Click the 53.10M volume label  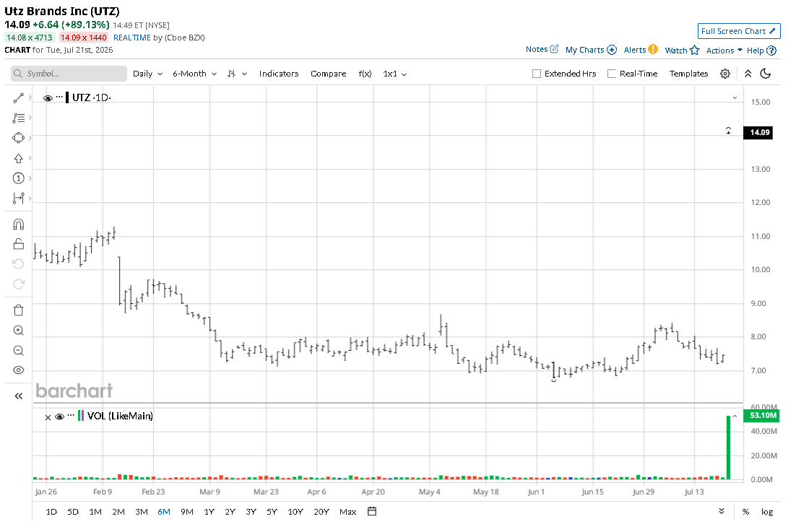pos(761,415)
